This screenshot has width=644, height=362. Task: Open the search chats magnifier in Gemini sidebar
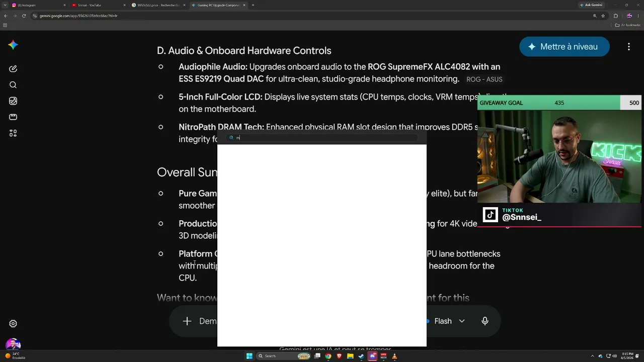(x=13, y=85)
